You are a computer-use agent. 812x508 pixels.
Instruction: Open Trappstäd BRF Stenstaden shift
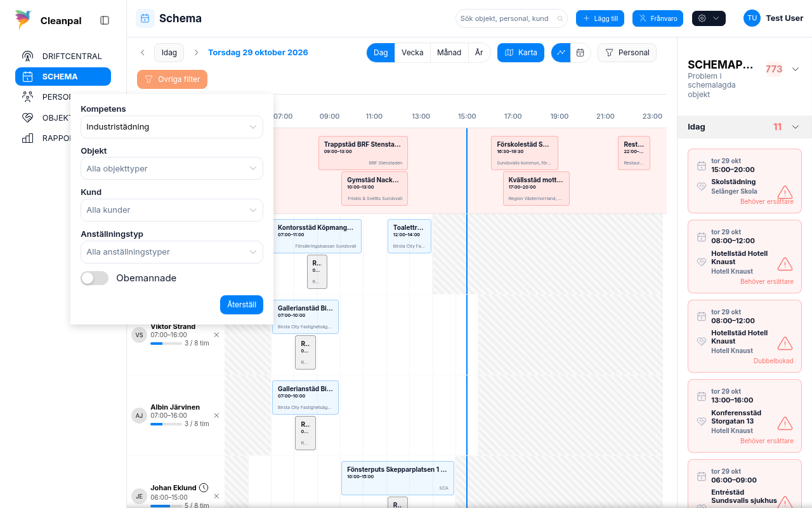tap(363, 153)
